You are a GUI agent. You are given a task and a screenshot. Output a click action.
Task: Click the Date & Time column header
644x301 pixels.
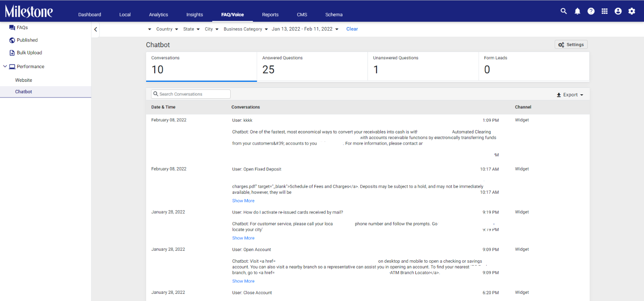point(163,107)
